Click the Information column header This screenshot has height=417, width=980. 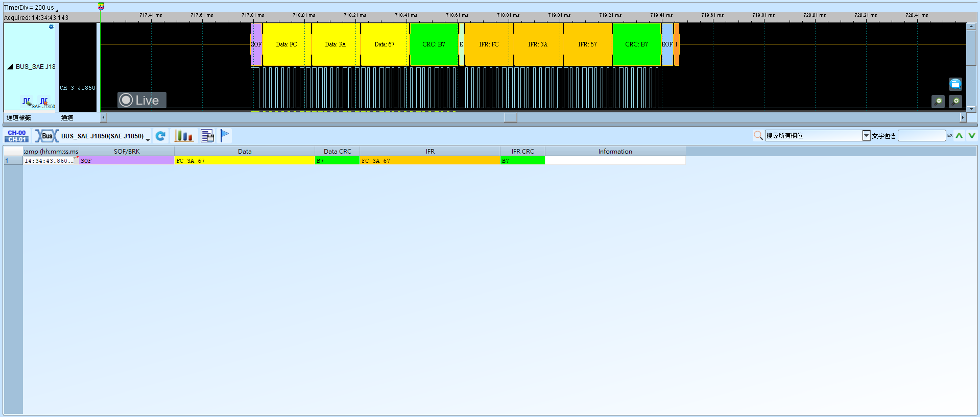pyautogui.click(x=615, y=151)
